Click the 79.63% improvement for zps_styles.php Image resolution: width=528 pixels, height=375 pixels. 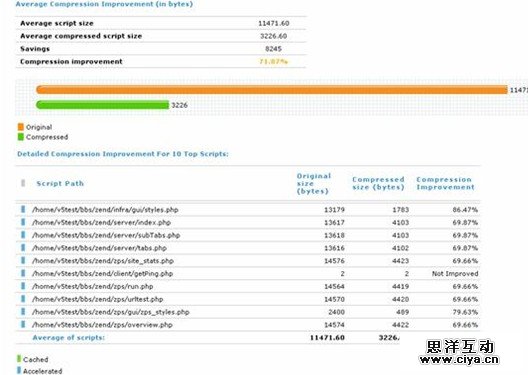465,312
